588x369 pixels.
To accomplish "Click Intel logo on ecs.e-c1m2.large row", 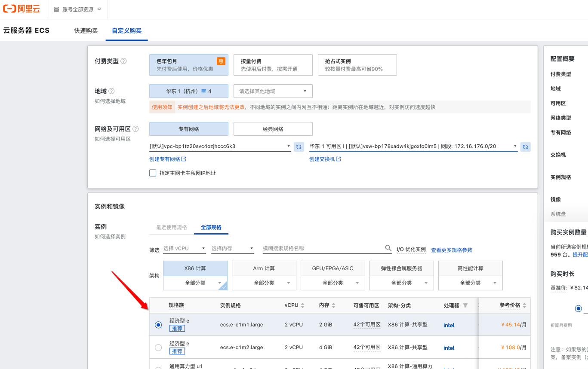I will point(449,348).
